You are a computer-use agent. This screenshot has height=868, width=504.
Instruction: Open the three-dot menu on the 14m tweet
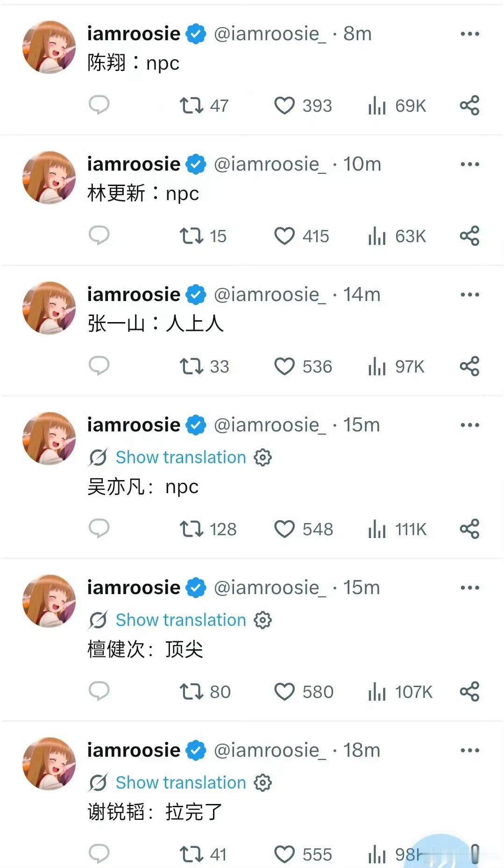click(x=470, y=294)
